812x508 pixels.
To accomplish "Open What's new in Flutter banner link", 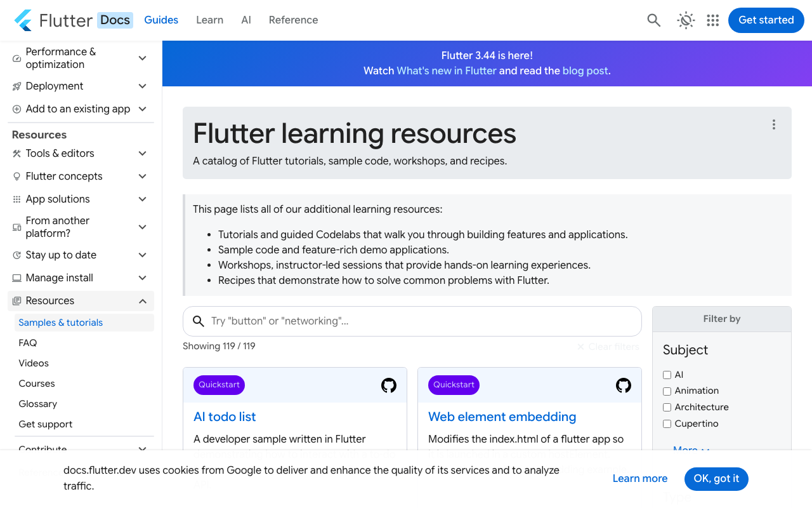I will tap(447, 71).
